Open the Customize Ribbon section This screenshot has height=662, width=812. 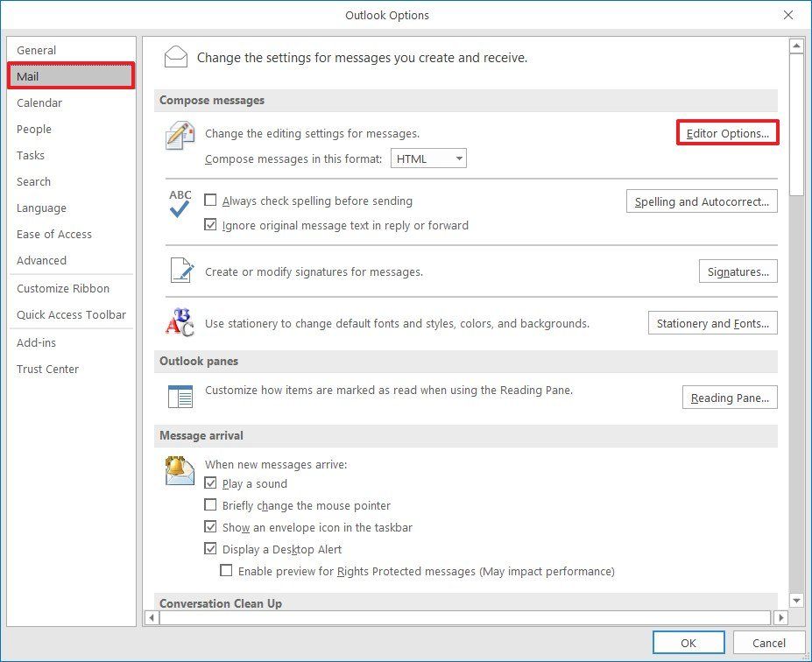pyautogui.click(x=63, y=288)
